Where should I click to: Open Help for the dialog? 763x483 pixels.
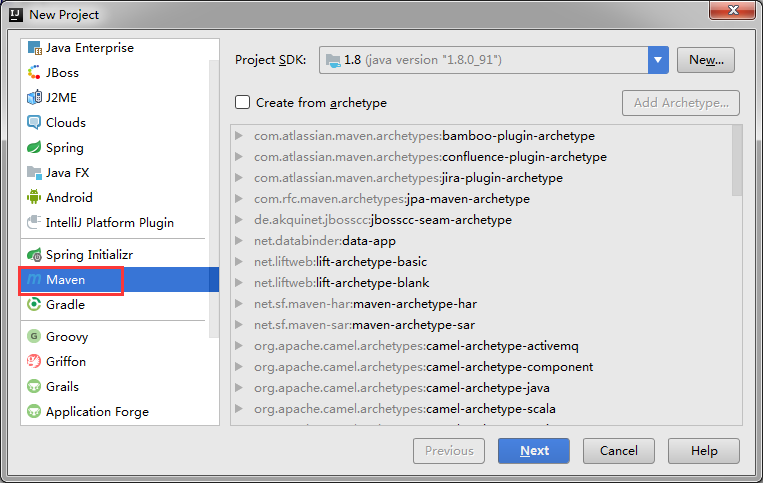tap(704, 451)
